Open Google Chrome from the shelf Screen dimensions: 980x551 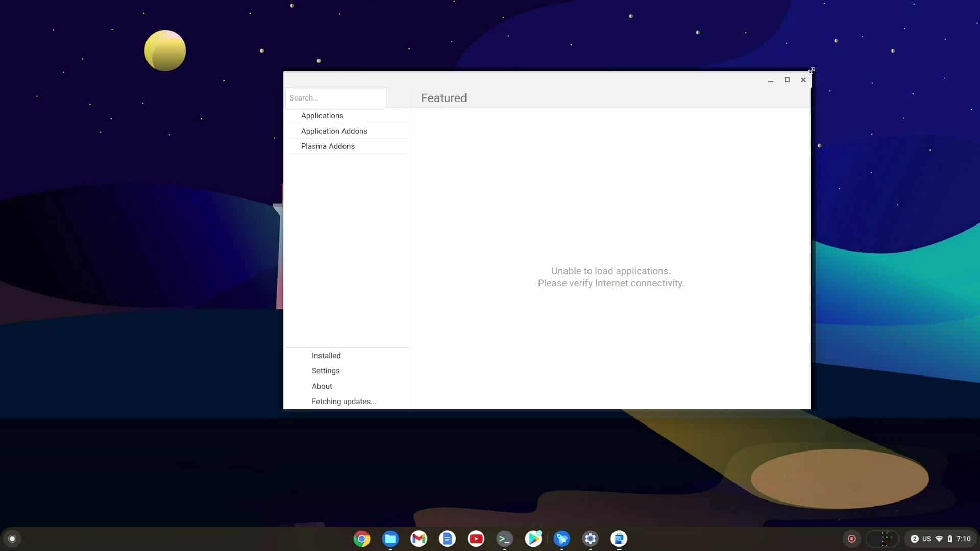pos(362,538)
